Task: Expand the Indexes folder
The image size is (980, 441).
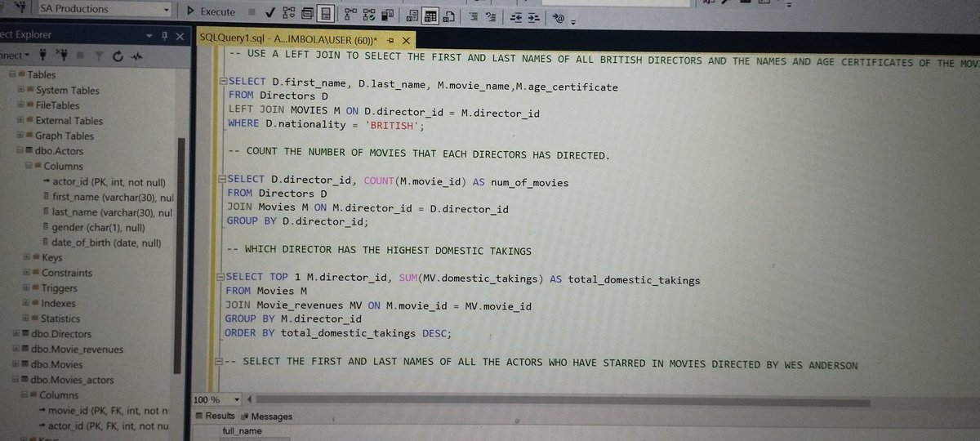Action: click(28, 303)
